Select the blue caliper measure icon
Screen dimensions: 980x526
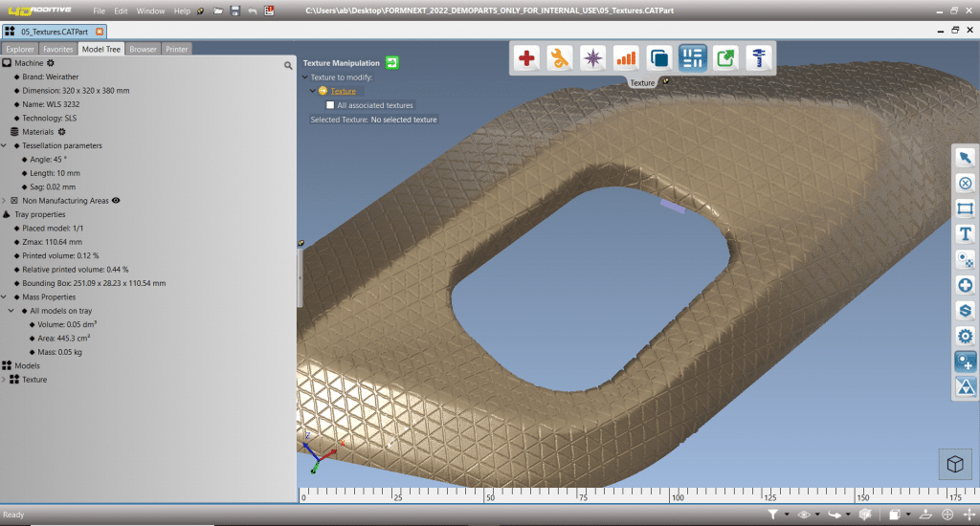pos(758,58)
